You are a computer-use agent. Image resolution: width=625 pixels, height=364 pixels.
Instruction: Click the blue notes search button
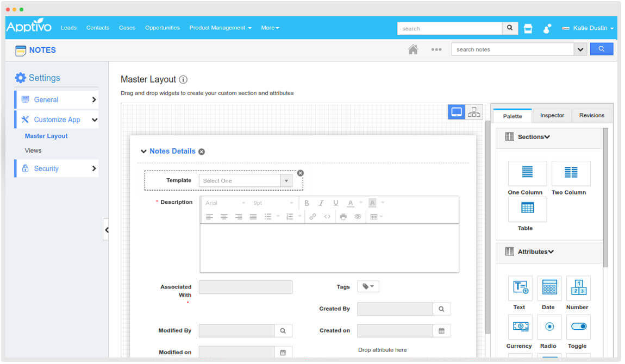(601, 49)
